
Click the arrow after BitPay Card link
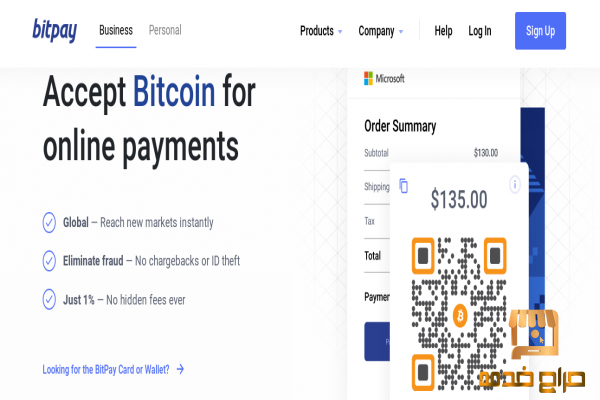point(180,369)
